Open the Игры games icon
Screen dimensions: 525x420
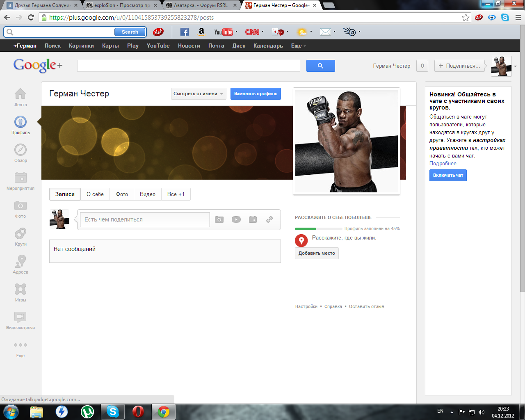[21, 289]
